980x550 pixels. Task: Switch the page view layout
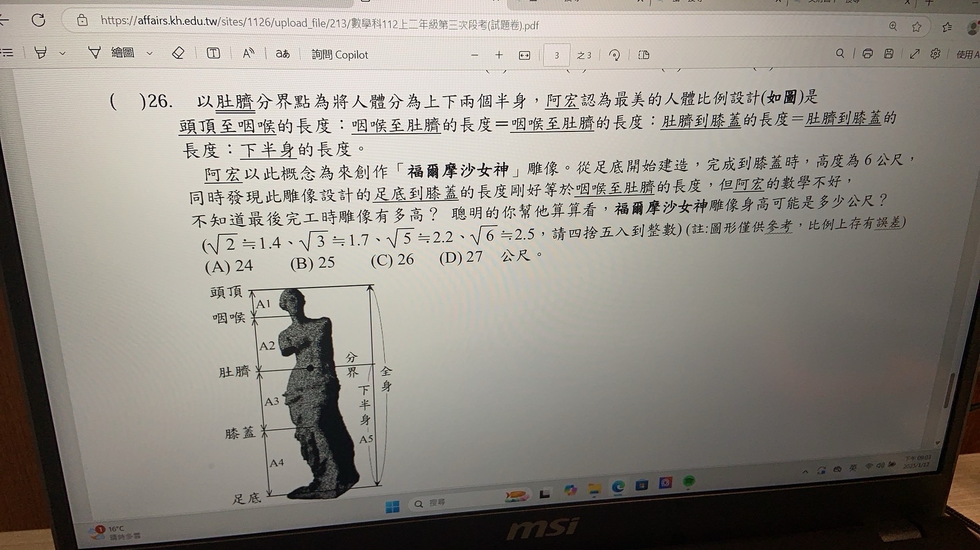(644, 55)
